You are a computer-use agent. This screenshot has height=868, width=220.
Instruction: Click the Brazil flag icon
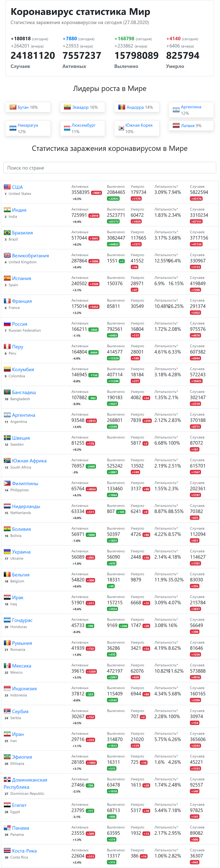point(7,233)
